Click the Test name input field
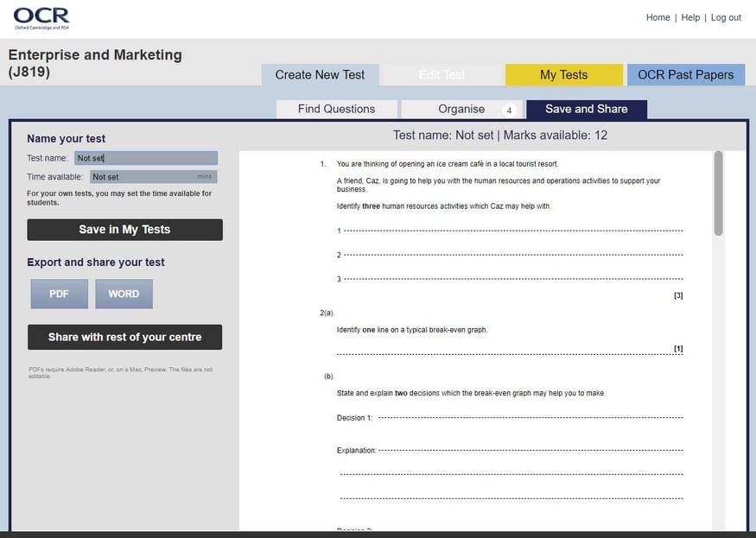The height and width of the screenshot is (538, 756). (145, 157)
